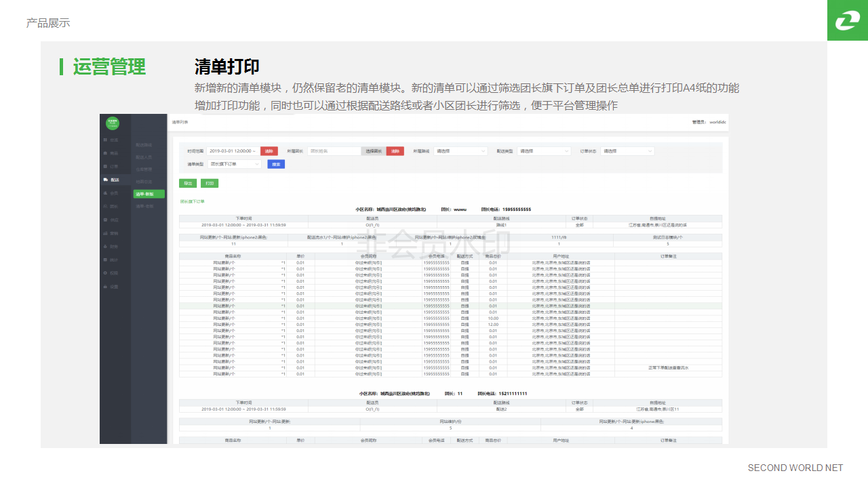Expand the 配送类型 dropdown

544,151
